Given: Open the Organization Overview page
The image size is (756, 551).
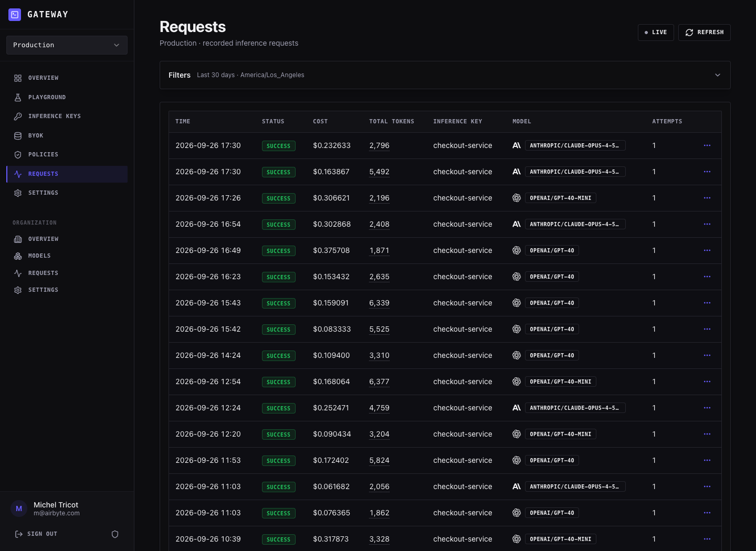Looking at the screenshot, I should [x=67, y=239].
